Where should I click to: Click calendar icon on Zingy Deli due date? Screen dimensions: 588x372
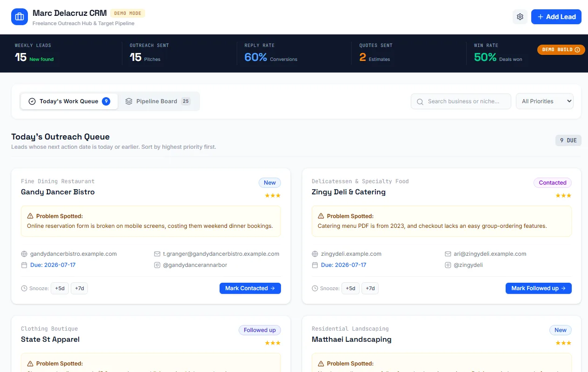coord(315,265)
